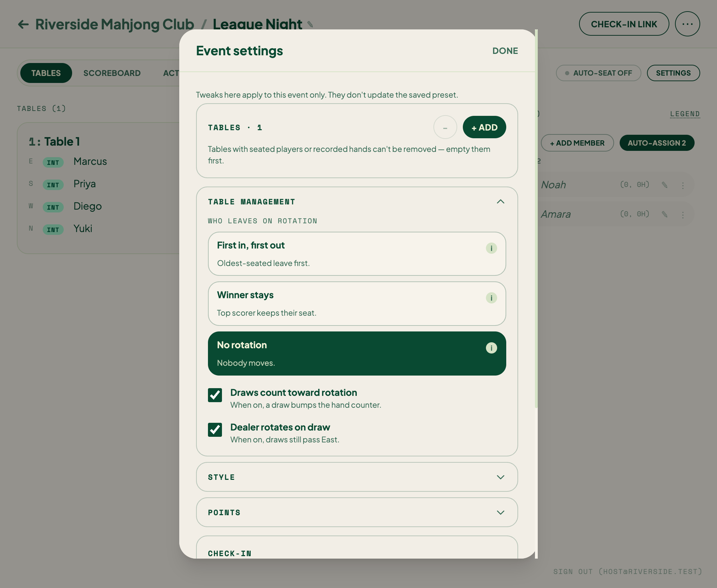Switch to the Scoreboard tab
The image size is (717, 588).
tap(112, 73)
